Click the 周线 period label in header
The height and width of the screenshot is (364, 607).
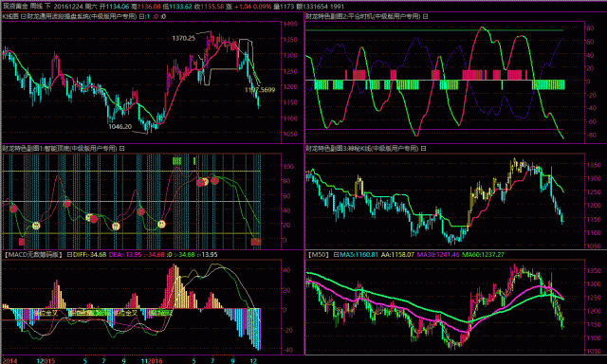pos(36,7)
